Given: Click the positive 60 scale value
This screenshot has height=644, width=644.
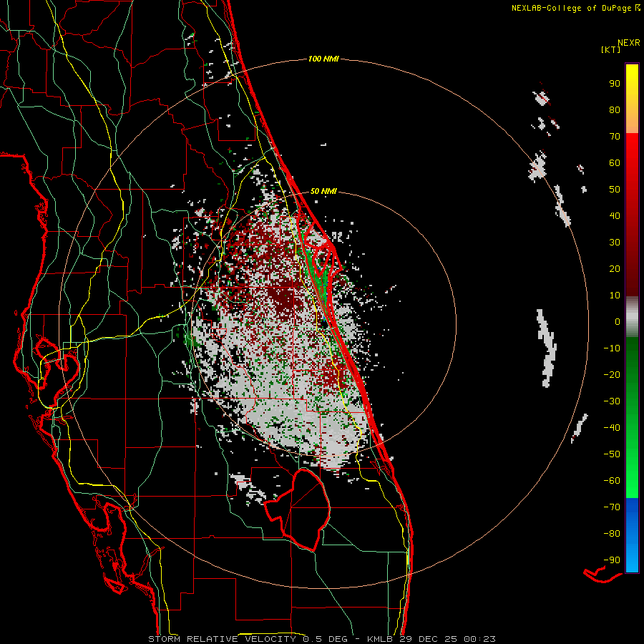Looking at the screenshot, I should click(615, 162).
